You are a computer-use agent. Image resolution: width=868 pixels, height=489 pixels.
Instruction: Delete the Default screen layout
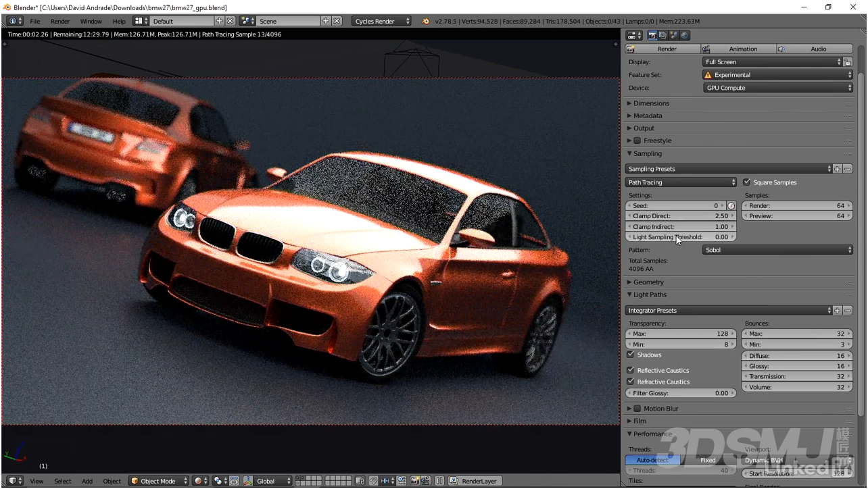click(x=231, y=21)
